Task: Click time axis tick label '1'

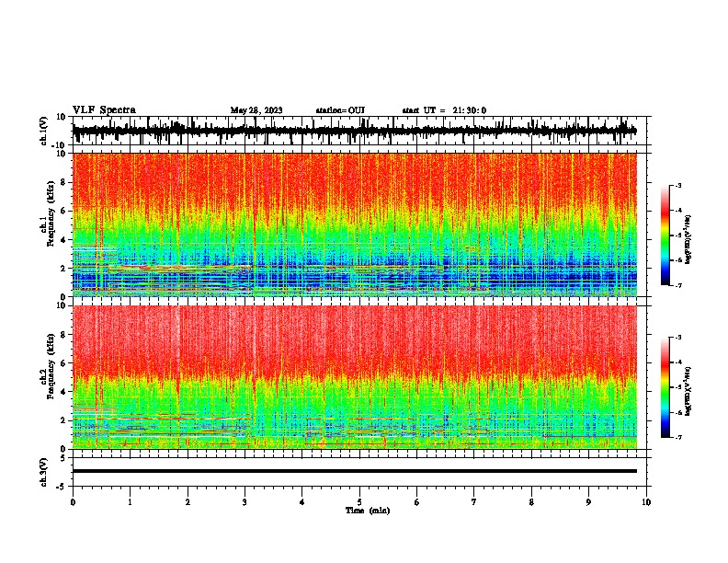Action: [130, 502]
